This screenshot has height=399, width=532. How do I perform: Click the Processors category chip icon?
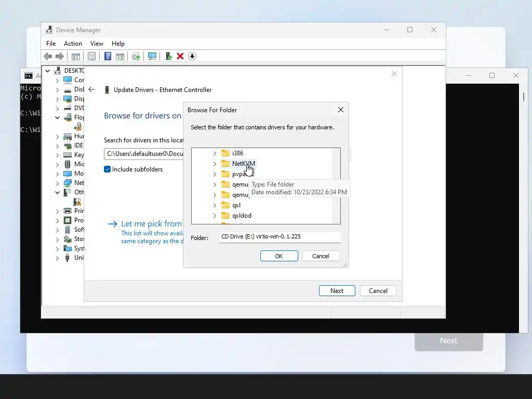click(68, 220)
